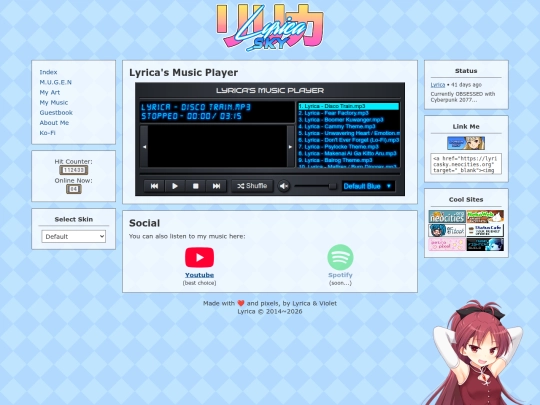
Task: Click the hit counter number badge
Action: tap(74, 170)
